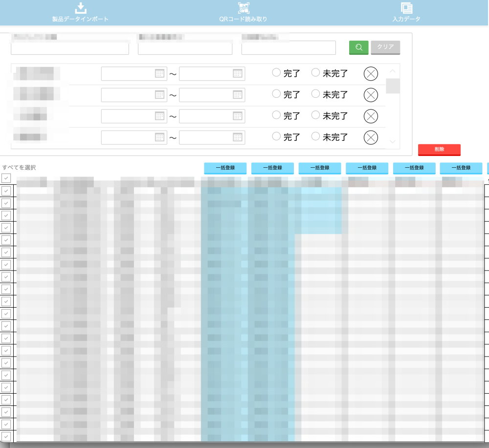Click the filter list scrollbar thumb
The height and width of the screenshot is (448, 489).
(393, 86)
